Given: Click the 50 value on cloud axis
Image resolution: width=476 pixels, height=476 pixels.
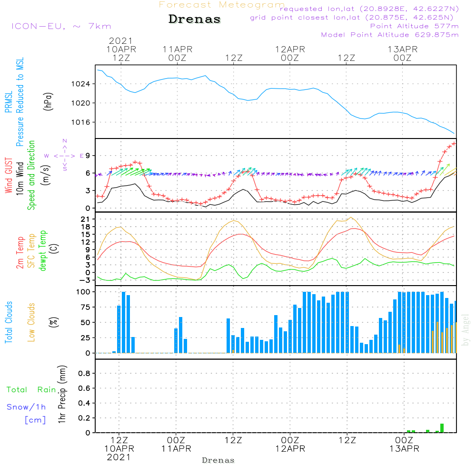Looking at the screenshot, I should 85,322.
